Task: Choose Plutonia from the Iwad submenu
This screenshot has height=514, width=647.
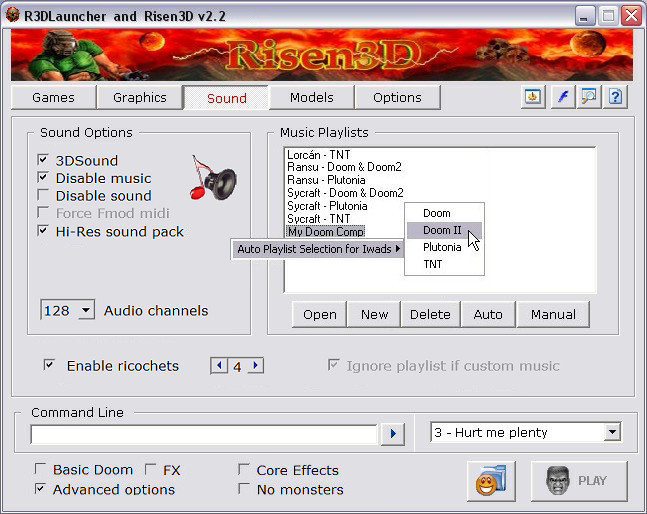Action: coord(444,247)
